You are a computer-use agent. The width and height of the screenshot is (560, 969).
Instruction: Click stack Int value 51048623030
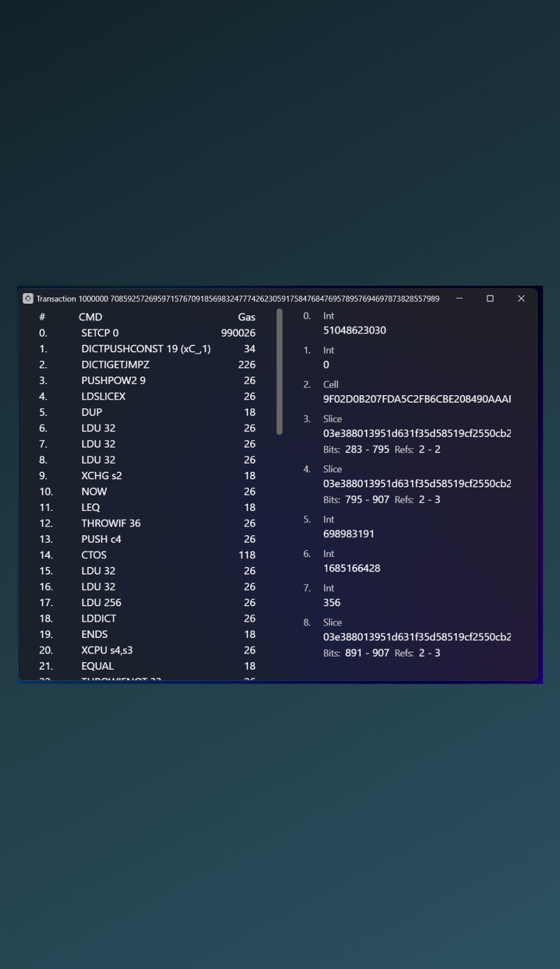[355, 330]
